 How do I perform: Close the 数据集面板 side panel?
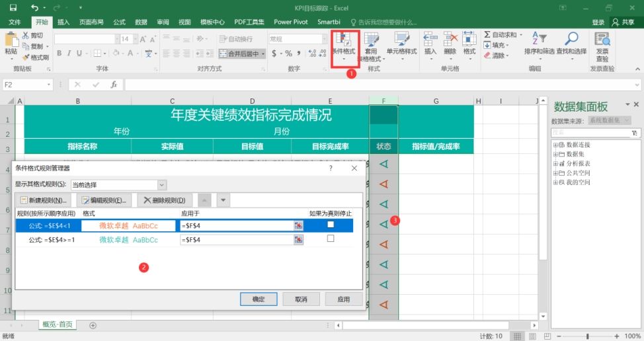[636, 104]
